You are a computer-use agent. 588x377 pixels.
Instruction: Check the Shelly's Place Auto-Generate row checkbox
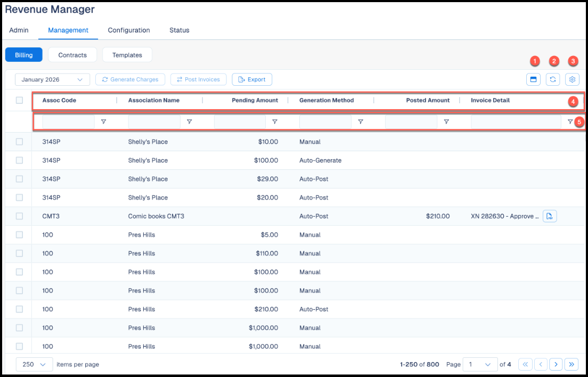click(20, 160)
